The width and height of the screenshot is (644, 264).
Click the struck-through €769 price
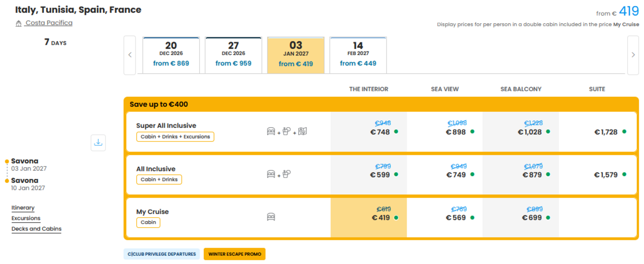459,209
